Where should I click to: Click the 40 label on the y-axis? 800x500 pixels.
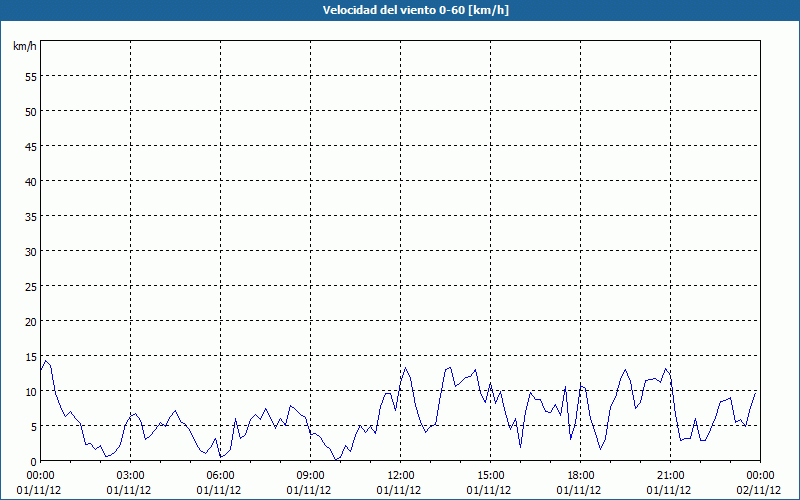click(x=30, y=182)
